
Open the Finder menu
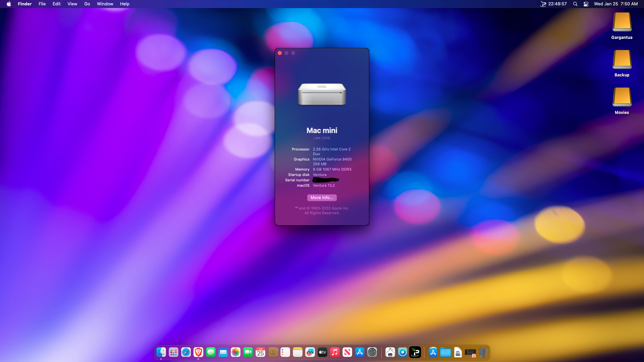click(24, 4)
